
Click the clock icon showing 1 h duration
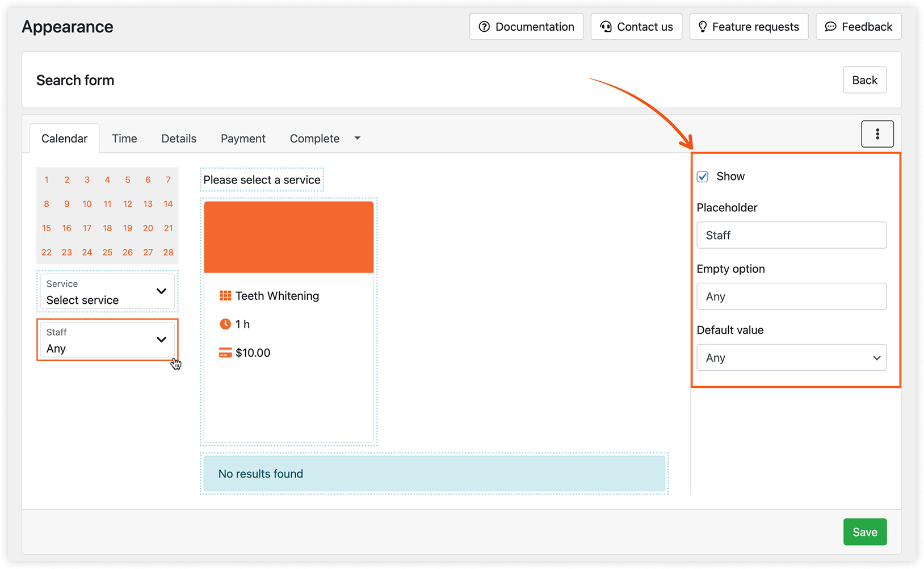pyautogui.click(x=225, y=324)
